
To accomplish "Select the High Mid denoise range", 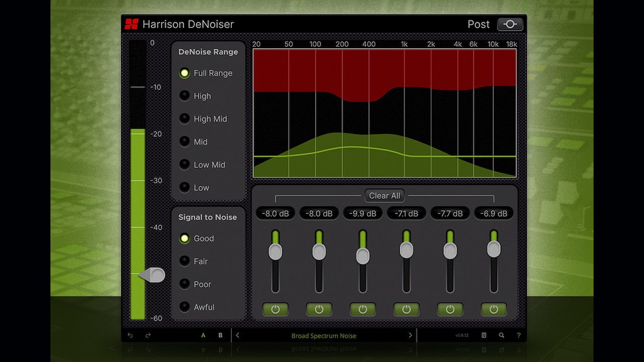I will tap(185, 119).
